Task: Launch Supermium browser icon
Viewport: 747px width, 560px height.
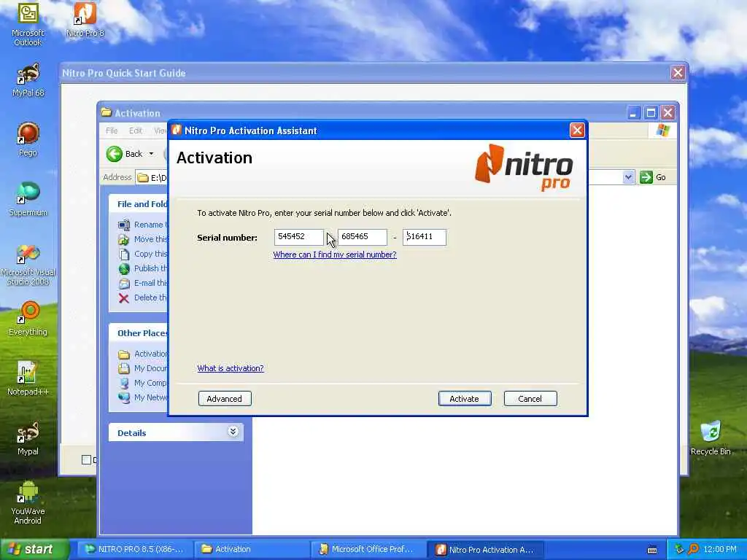Action: click(x=28, y=199)
